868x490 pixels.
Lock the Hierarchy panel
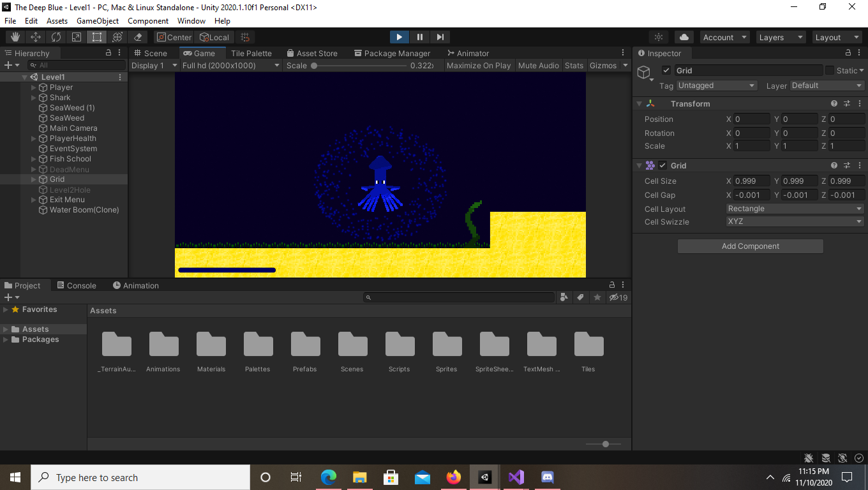click(109, 53)
